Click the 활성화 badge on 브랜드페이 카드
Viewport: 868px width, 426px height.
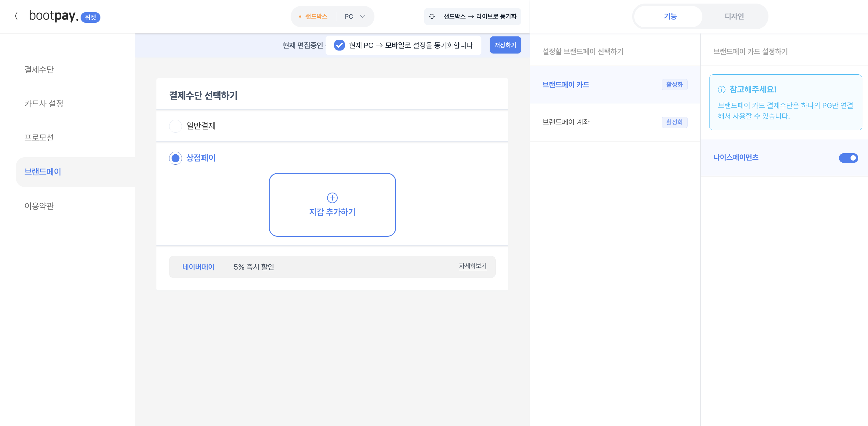point(674,85)
